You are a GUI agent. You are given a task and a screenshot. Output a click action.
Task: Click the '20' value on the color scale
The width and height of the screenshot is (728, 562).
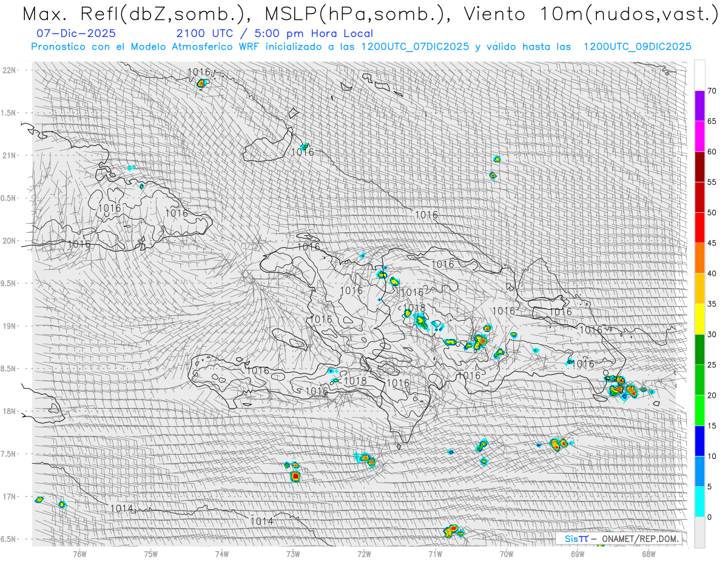tap(712, 395)
